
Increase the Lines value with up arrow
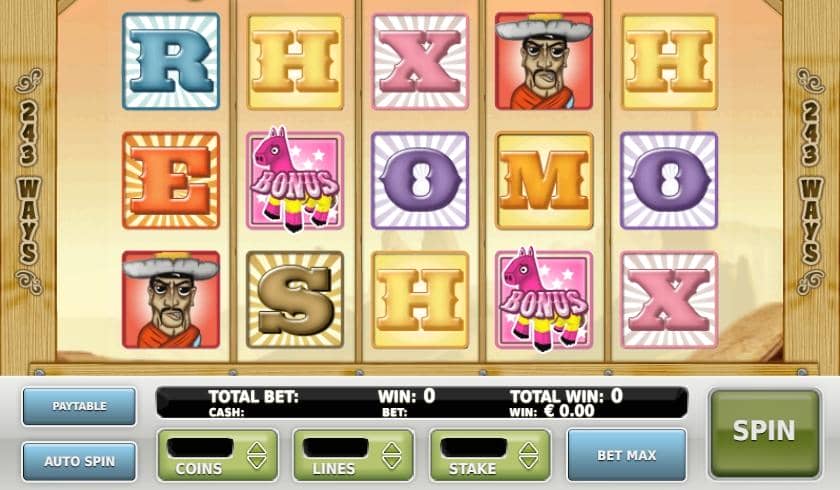click(x=392, y=448)
